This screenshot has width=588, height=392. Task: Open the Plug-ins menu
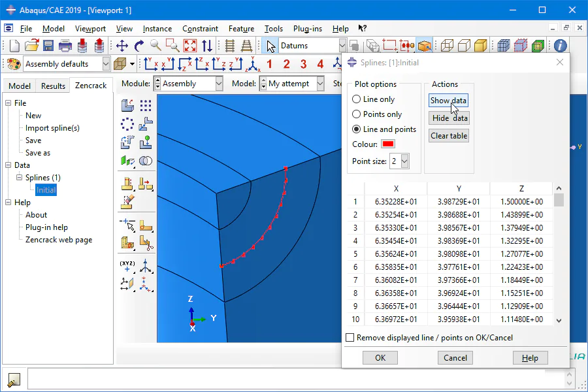[308, 29]
